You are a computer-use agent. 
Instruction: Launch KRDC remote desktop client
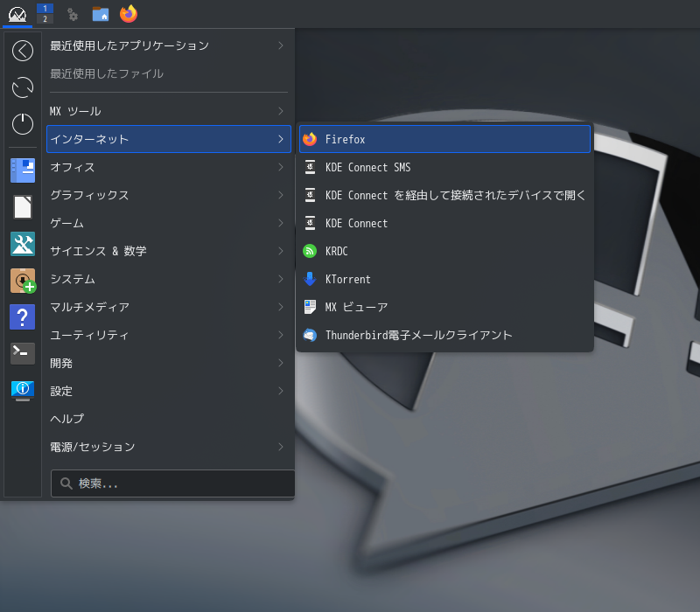(x=444, y=251)
